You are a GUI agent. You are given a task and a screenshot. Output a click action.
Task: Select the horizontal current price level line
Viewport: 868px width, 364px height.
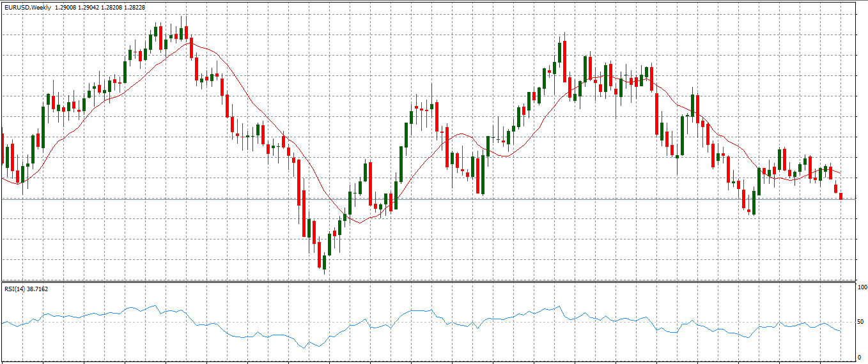[428, 199]
